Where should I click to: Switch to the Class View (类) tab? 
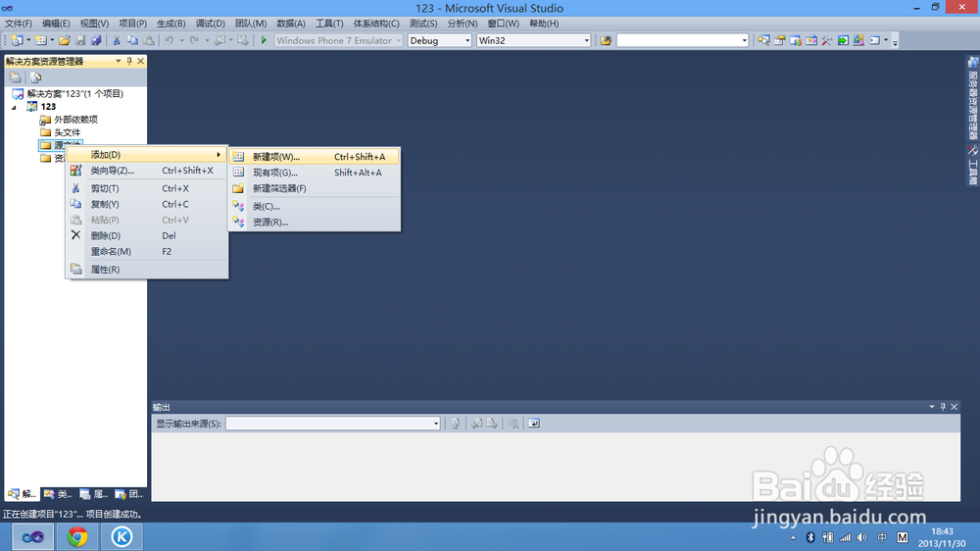(58, 494)
